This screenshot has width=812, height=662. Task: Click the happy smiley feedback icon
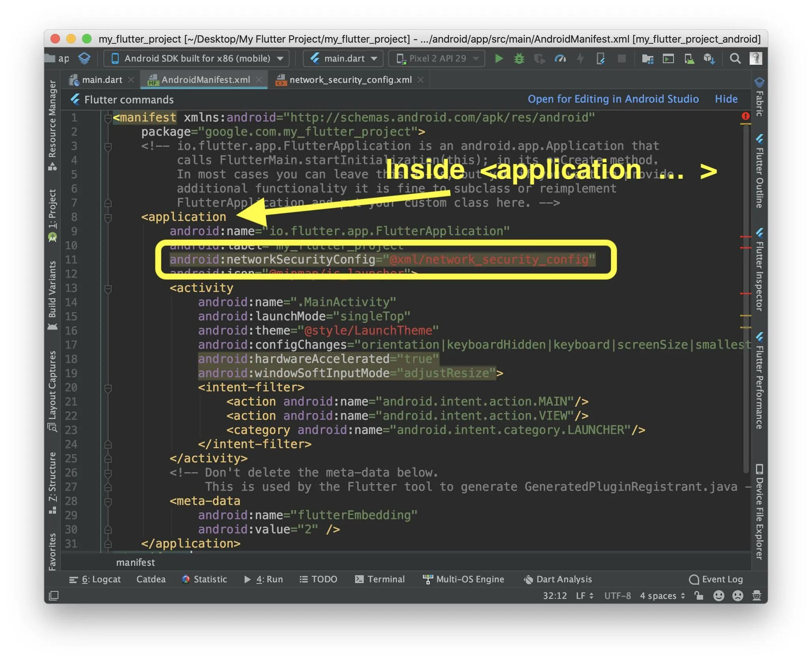tap(719, 595)
